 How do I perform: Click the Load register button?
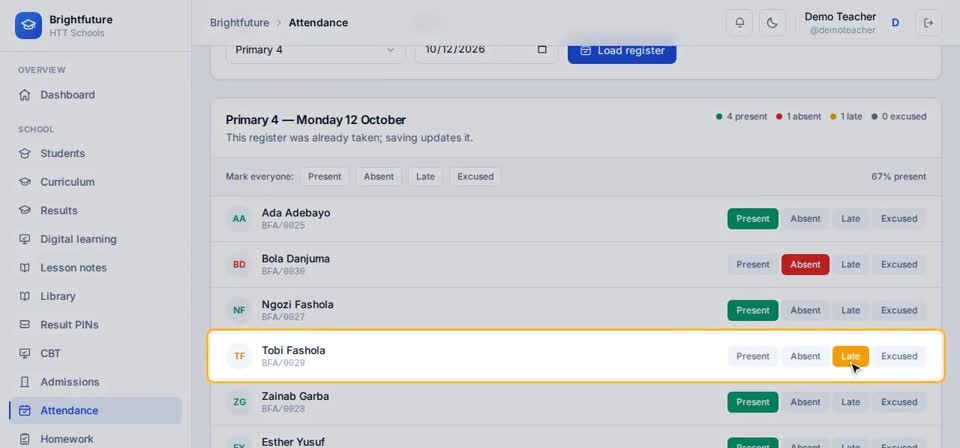click(621, 51)
